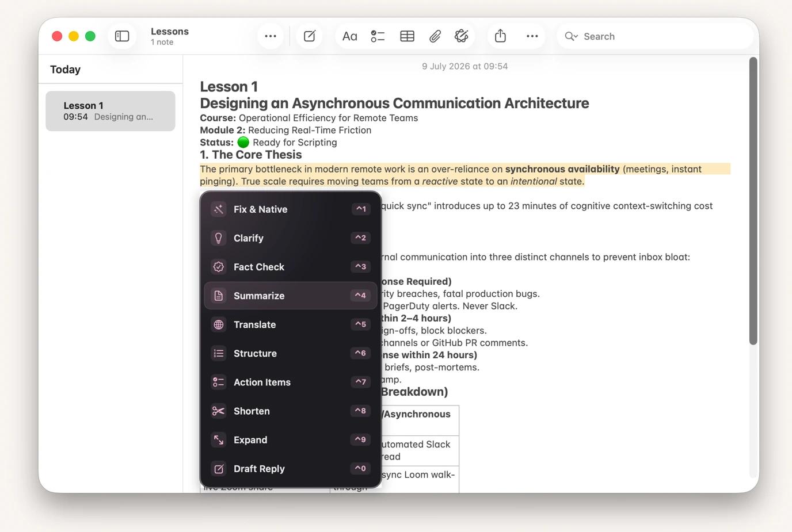
Task: Insert a checklist using the checklist icon
Action: pos(378,36)
